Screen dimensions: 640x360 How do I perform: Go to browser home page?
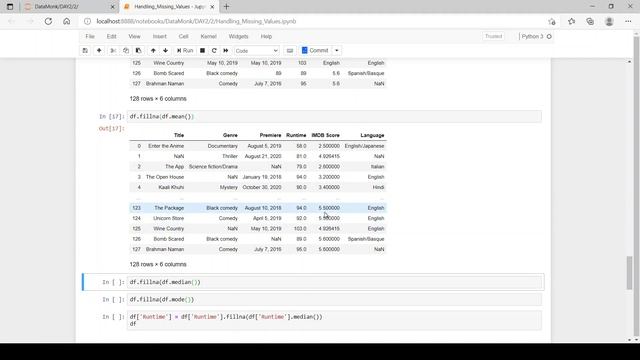pos(67,21)
